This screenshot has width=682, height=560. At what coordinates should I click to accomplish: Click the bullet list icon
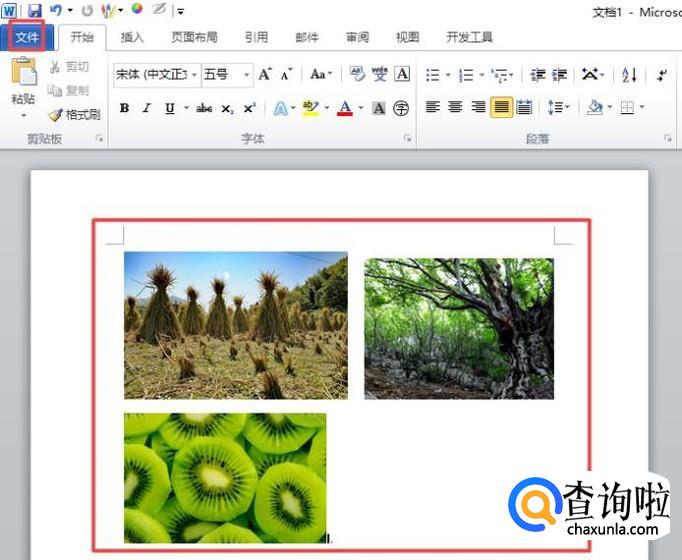point(432,75)
